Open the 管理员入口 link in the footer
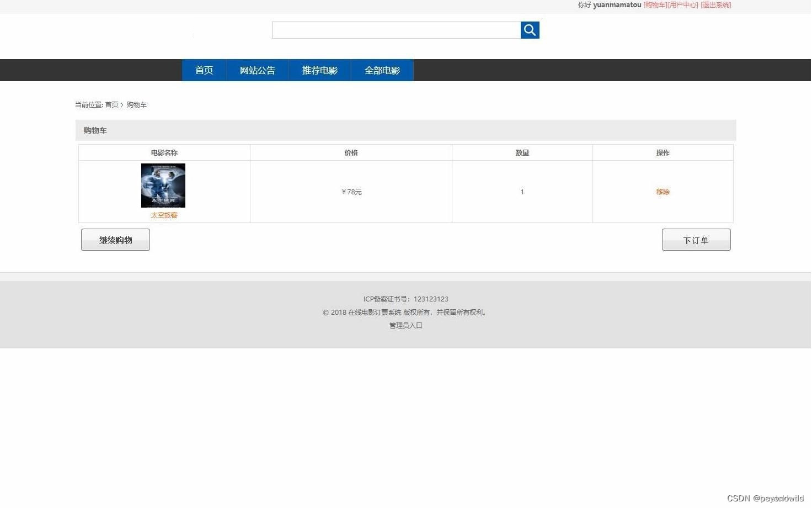812x508 pixels. (x=406, y=325)
